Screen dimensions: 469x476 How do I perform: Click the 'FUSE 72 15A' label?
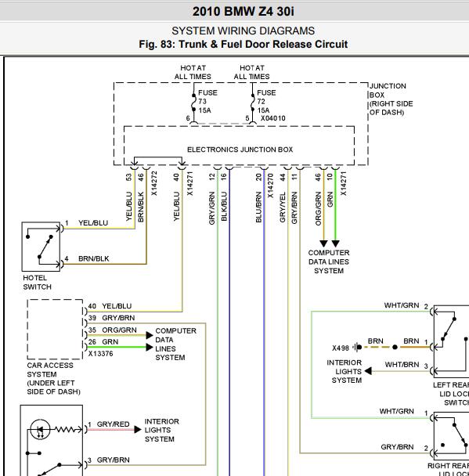click(266, 102)
